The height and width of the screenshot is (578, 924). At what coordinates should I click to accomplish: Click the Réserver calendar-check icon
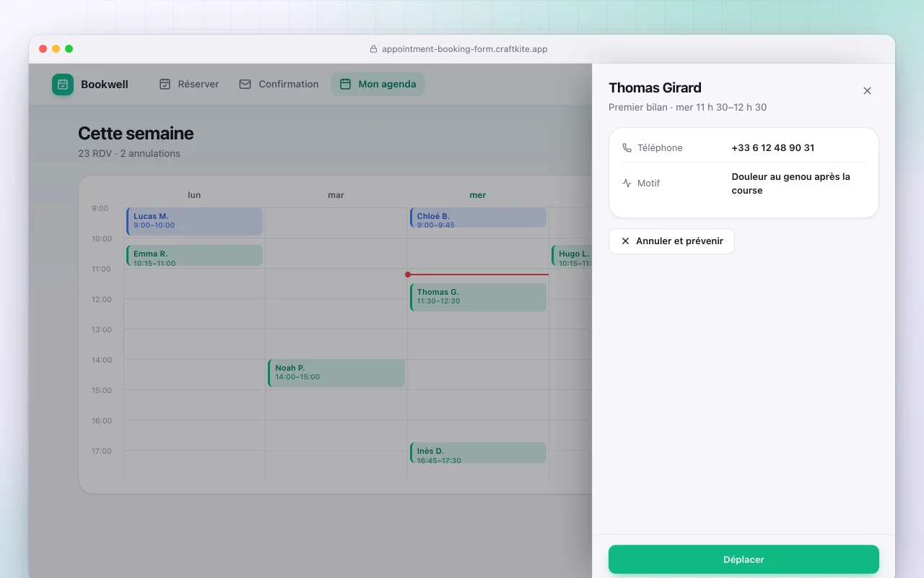[165, 85]
